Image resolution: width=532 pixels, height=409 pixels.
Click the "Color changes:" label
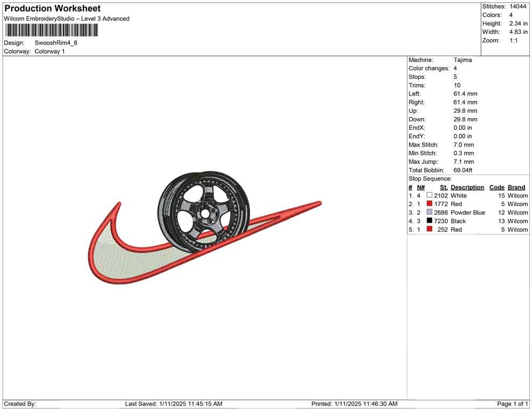coord(429,69)
